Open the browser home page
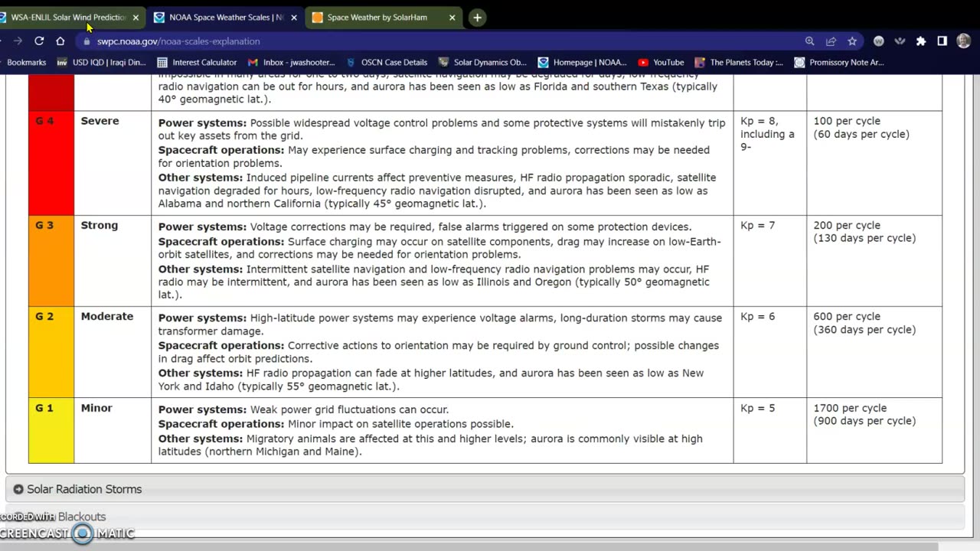 60,41
